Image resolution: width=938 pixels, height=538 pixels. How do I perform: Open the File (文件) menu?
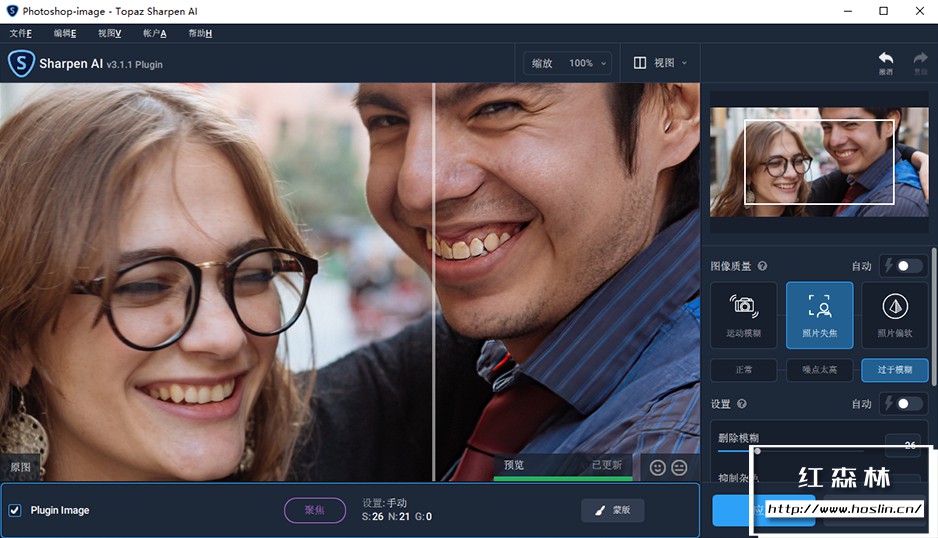[20, 33]
